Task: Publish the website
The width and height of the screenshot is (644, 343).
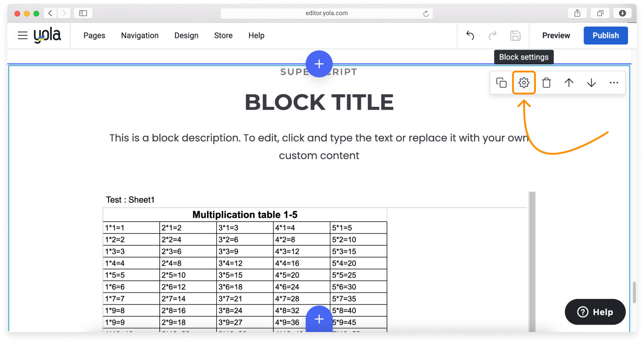Action: [x=606, y=35]
